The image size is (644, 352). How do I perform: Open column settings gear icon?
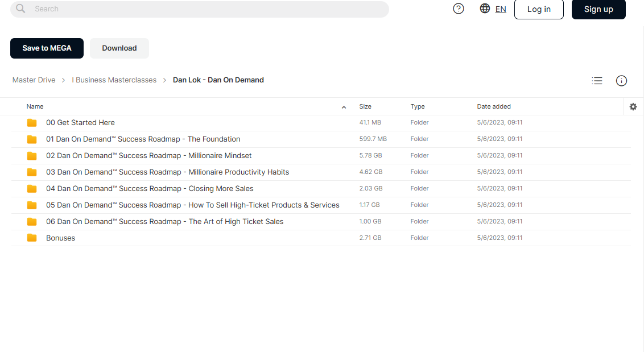click(x=633, y=107)
